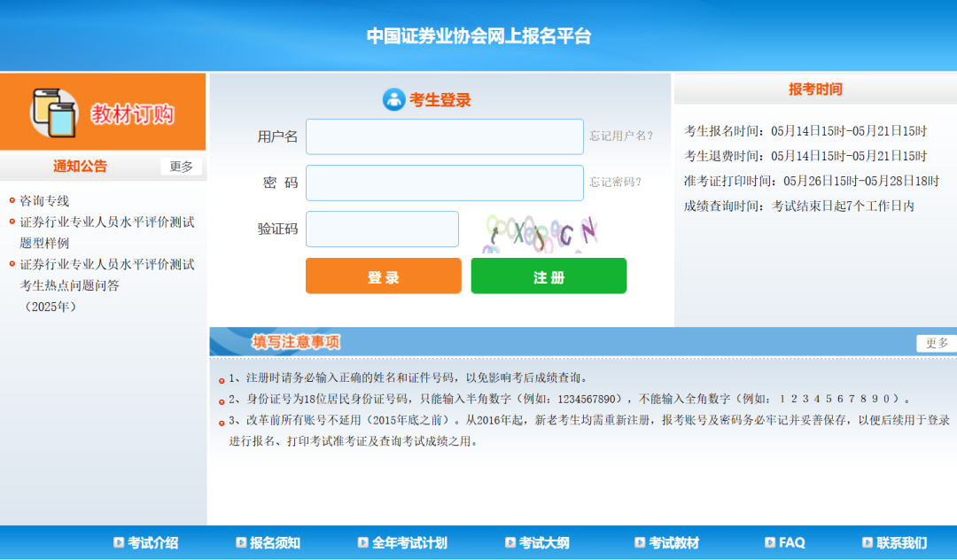957x560 pixels.
Task: Click the 考生报名时间 line
Action: point(805,131)
